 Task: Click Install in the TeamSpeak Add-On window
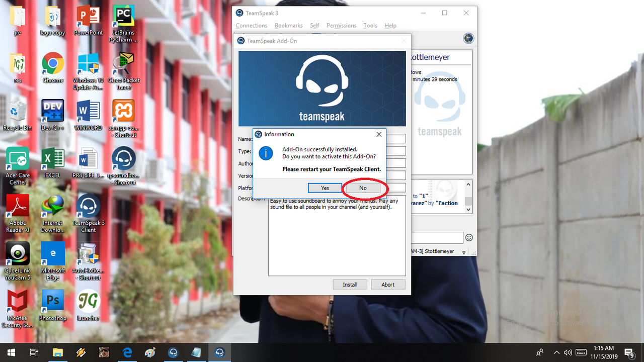click(350, 285)
